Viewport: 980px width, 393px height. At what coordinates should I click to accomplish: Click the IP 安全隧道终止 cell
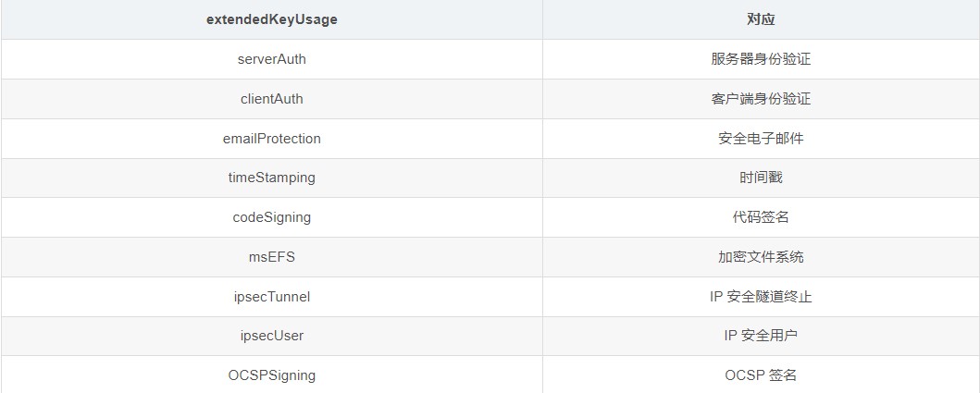pos(761,297)
